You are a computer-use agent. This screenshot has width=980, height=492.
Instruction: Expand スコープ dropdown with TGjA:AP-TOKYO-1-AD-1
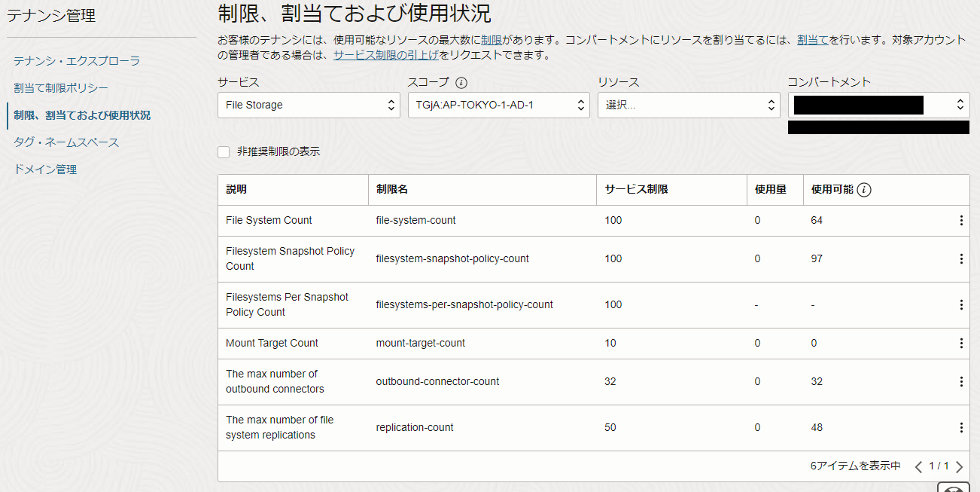(498, 105)
